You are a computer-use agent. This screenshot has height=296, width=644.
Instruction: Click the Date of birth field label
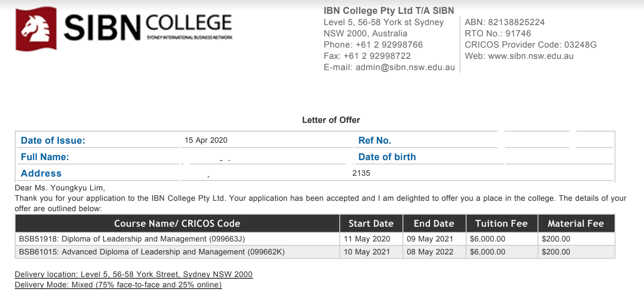click(387, 157)
